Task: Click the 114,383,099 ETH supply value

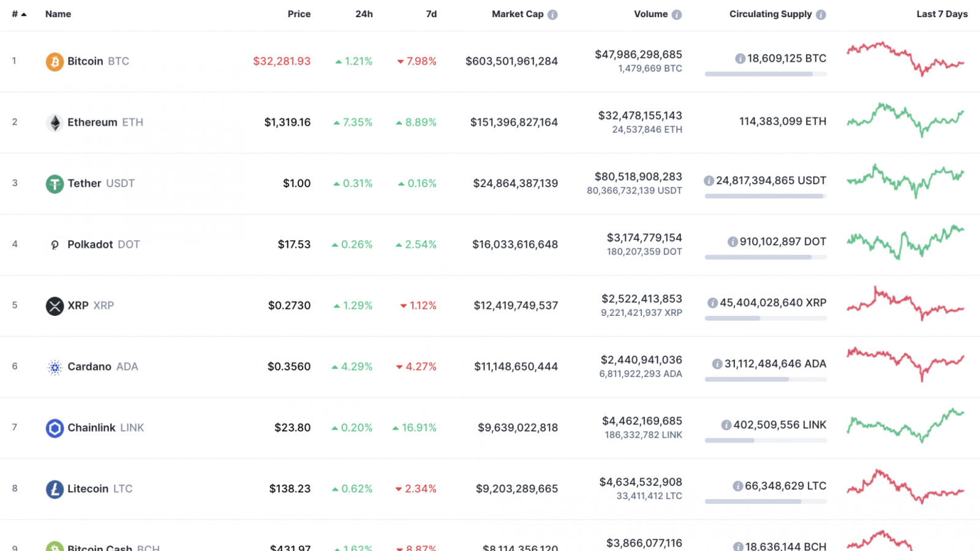Action: point(783,122)
